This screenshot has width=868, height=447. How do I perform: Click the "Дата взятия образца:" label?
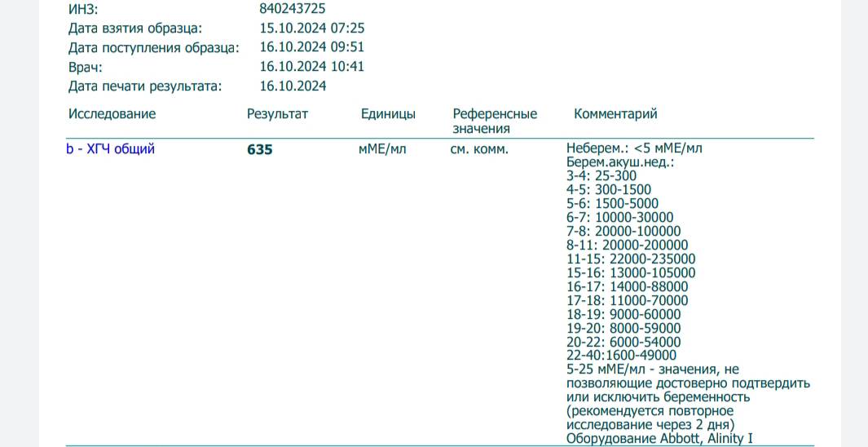tap(135, 28)
